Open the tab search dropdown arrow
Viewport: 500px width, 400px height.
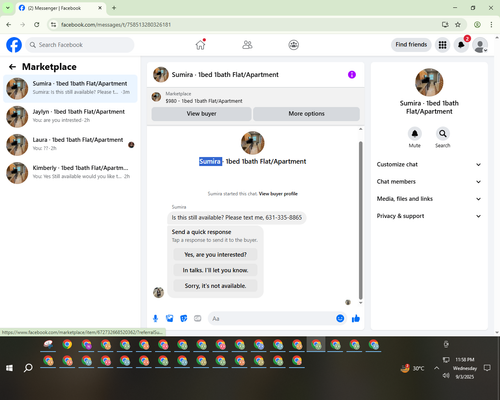7,8
